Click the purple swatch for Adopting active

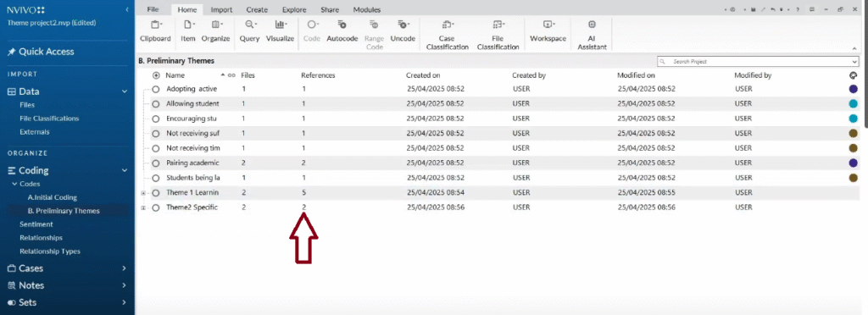click(x=853, y=88)
